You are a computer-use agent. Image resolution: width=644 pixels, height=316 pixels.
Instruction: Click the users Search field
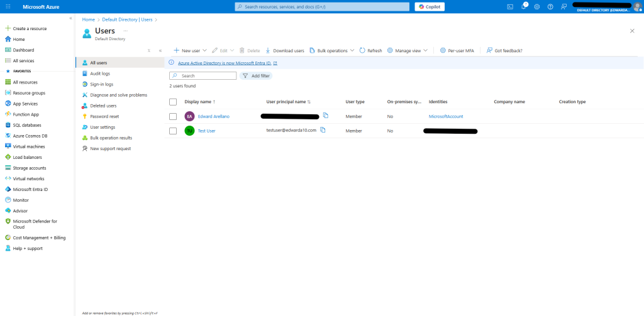coord(203,76)
